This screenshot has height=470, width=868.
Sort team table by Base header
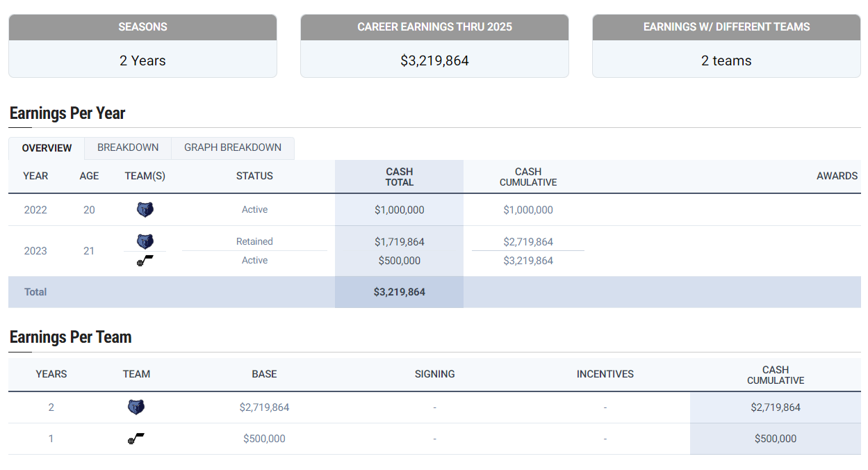click(264, 374)
